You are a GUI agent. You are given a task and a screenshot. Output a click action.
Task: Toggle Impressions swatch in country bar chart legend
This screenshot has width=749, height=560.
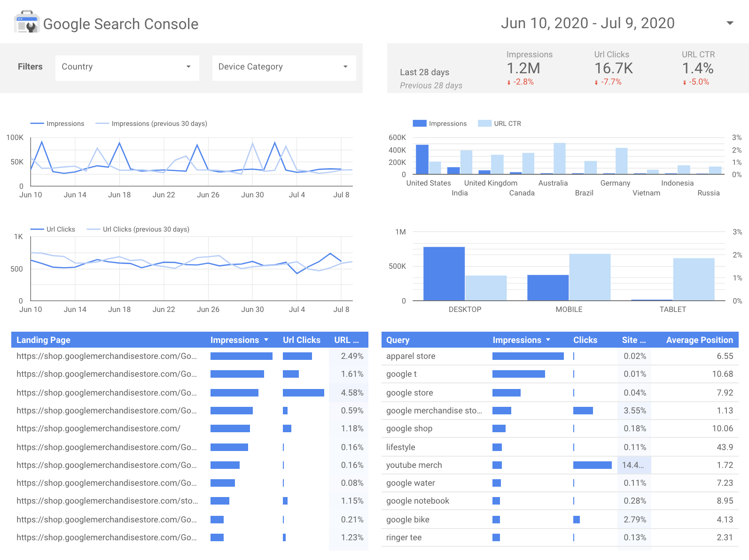(x=420, y=124)
